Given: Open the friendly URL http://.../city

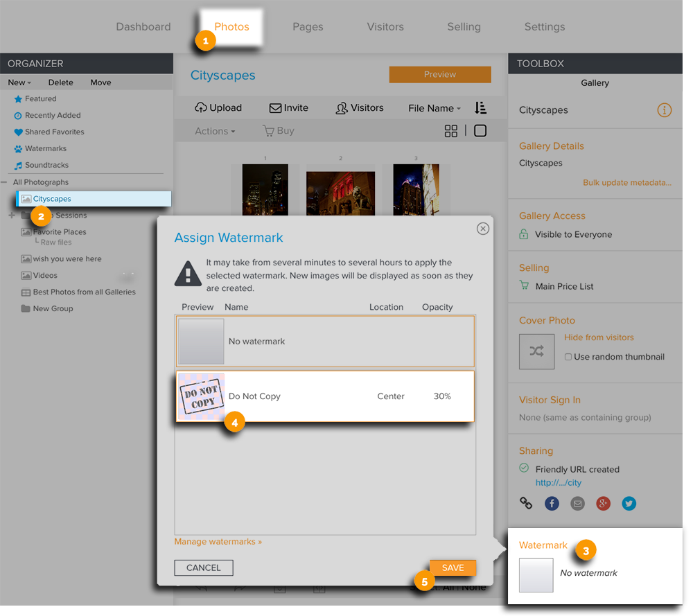Looking at the screenshot, I should tap(558, 482).
